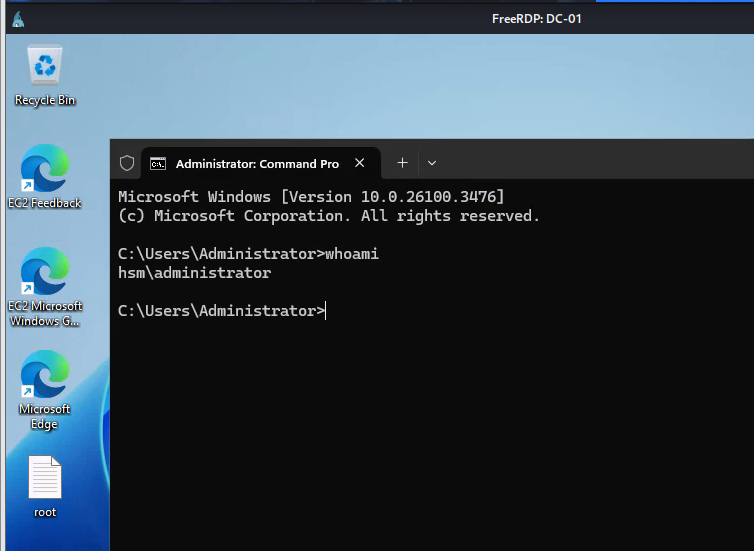Click the empty terminal title bar area
Screen dimensions: 754x551
pyautogui.click(x=590, y=163)
